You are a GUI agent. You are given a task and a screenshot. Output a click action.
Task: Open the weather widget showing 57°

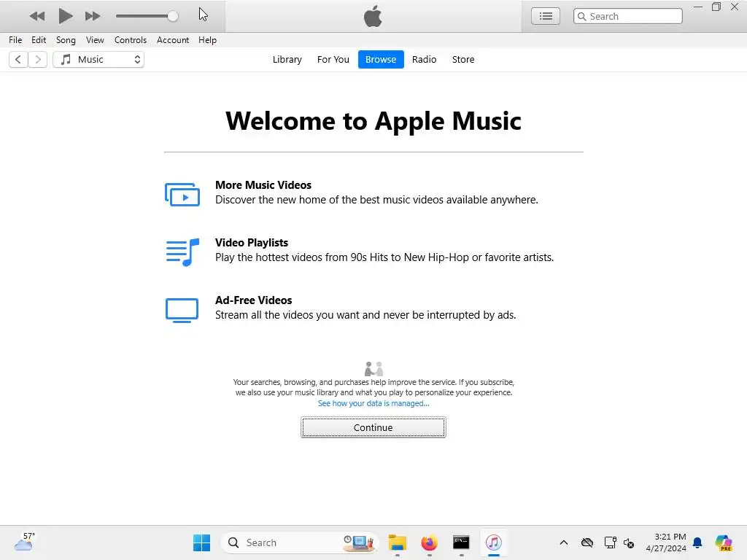point(25,542)
